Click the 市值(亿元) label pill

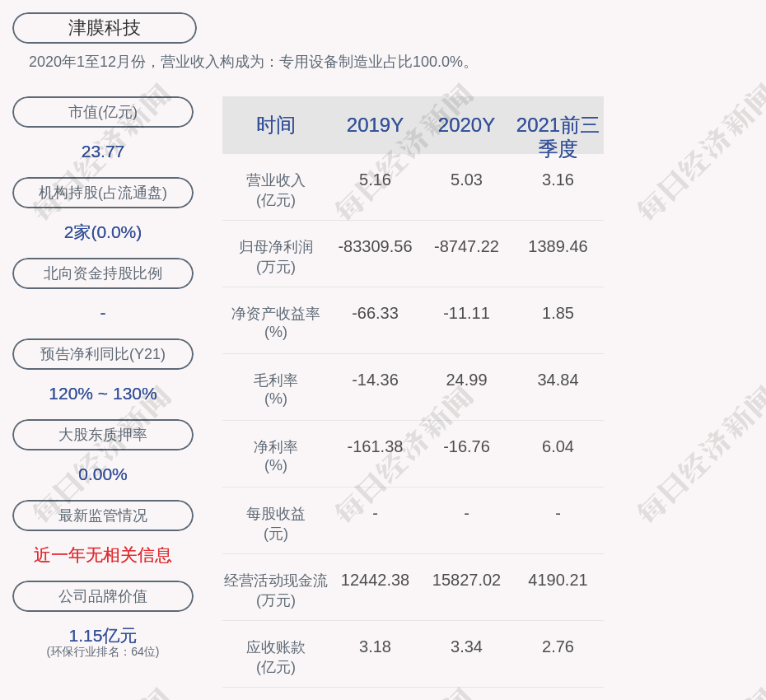coord(103,112)
